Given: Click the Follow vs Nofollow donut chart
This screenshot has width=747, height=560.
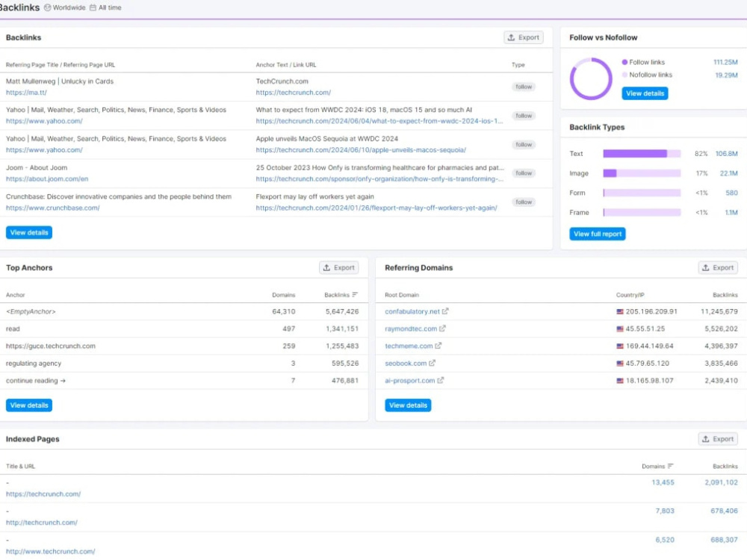Looking at the screenshot, I should 591,78.
